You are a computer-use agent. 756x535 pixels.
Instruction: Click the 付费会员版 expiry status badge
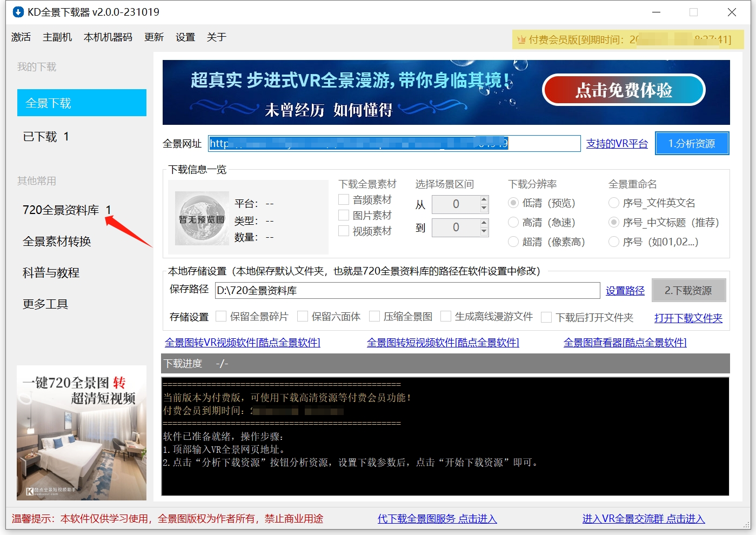(628, 39)
